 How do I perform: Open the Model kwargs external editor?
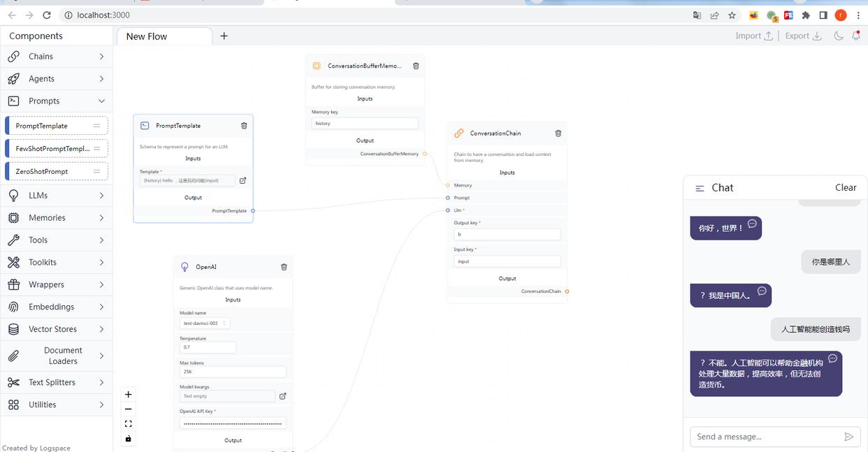point(284,397)
